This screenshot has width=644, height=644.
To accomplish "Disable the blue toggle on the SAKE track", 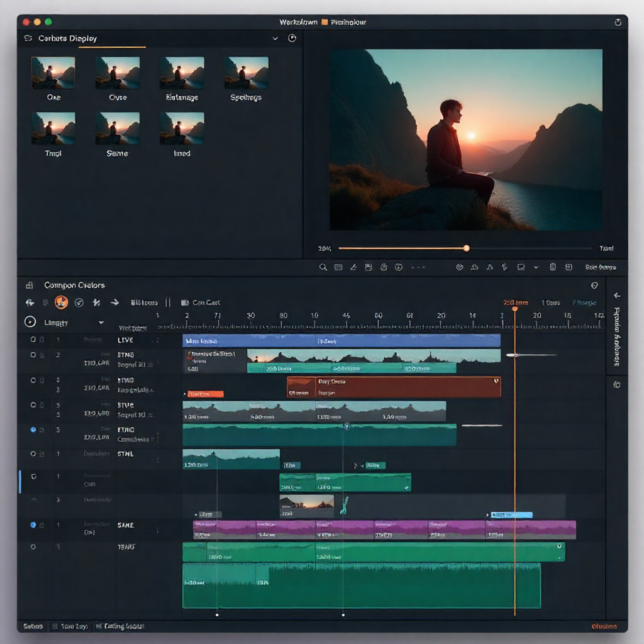I will tap(33, 525).
